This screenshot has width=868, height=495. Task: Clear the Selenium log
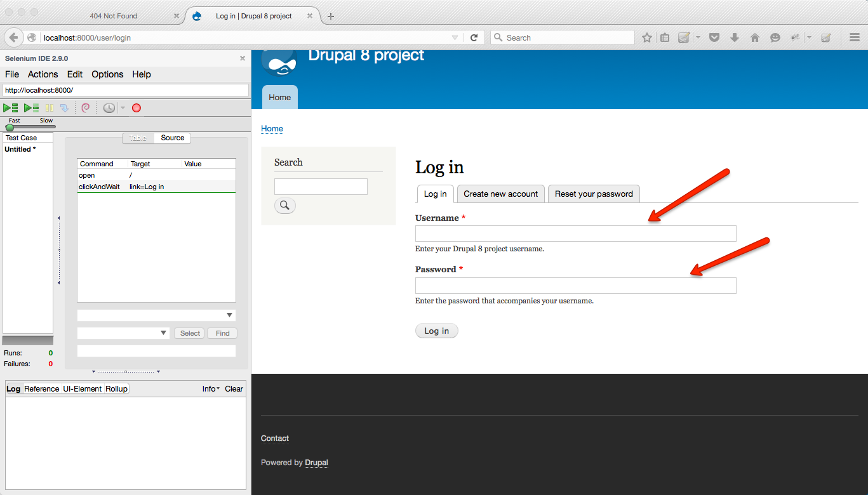(234, 388)
